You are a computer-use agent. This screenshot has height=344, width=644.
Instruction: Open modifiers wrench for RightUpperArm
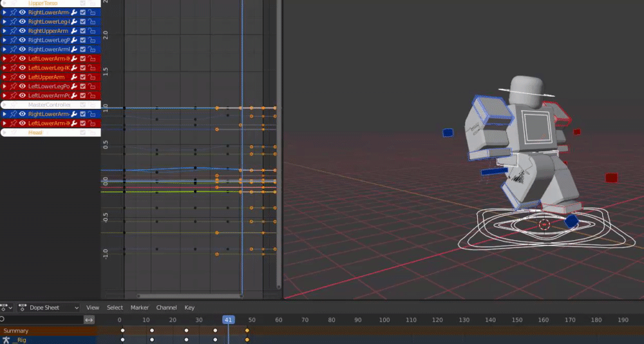tap(74, 31)
